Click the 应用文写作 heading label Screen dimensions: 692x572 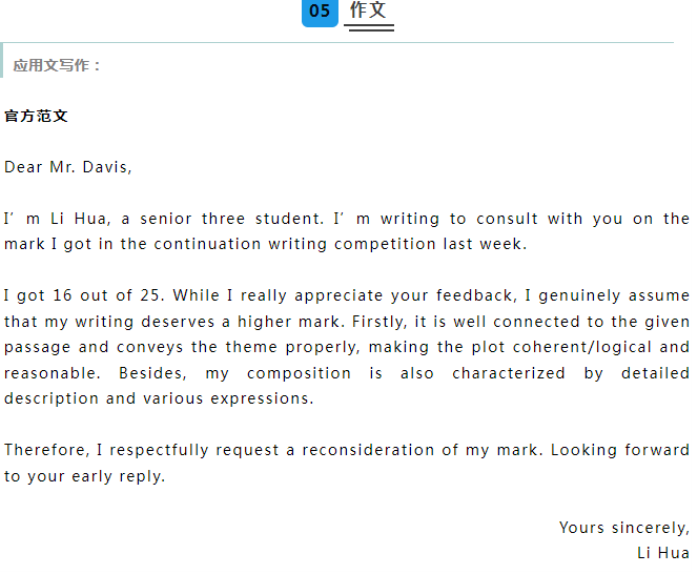pyautogui.click(x=56, y=66)
